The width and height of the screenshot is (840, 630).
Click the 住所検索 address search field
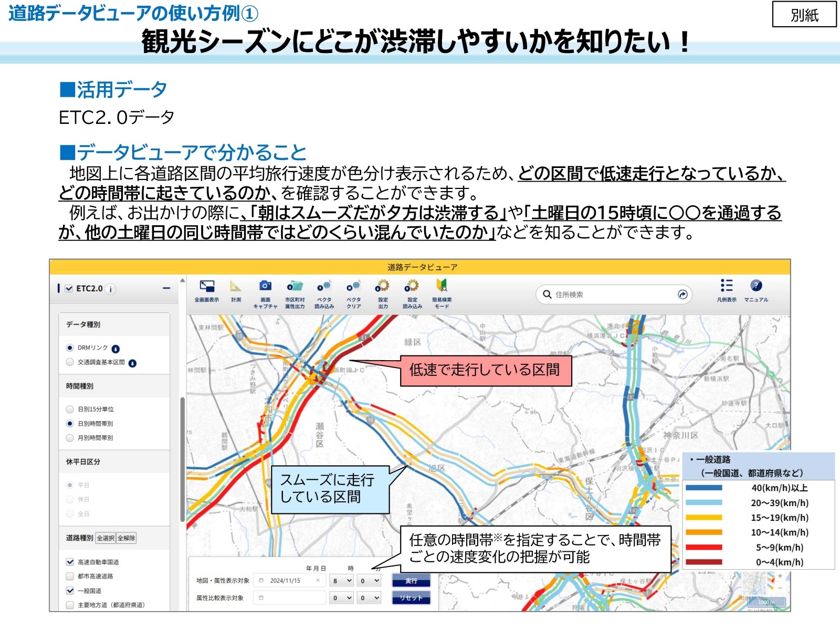(x=614, y=295)
